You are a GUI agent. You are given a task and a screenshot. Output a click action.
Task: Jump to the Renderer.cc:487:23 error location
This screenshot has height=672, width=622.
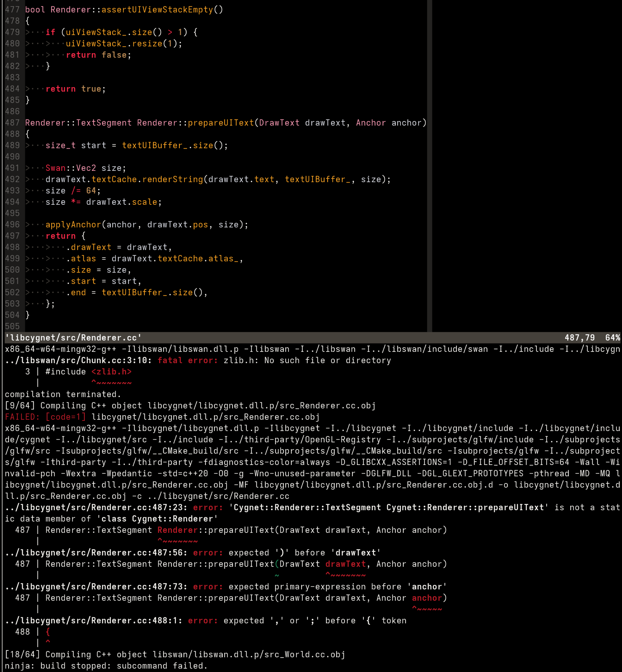pos(96,507)
